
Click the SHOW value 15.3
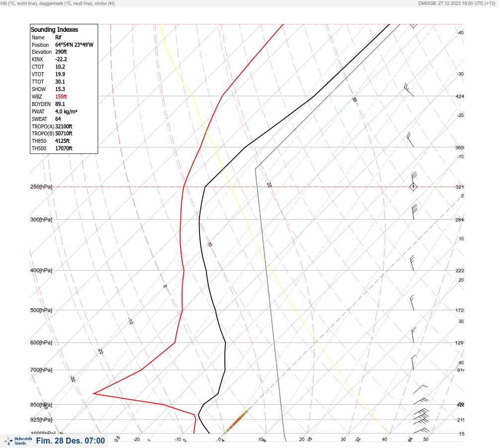point(60,89)
